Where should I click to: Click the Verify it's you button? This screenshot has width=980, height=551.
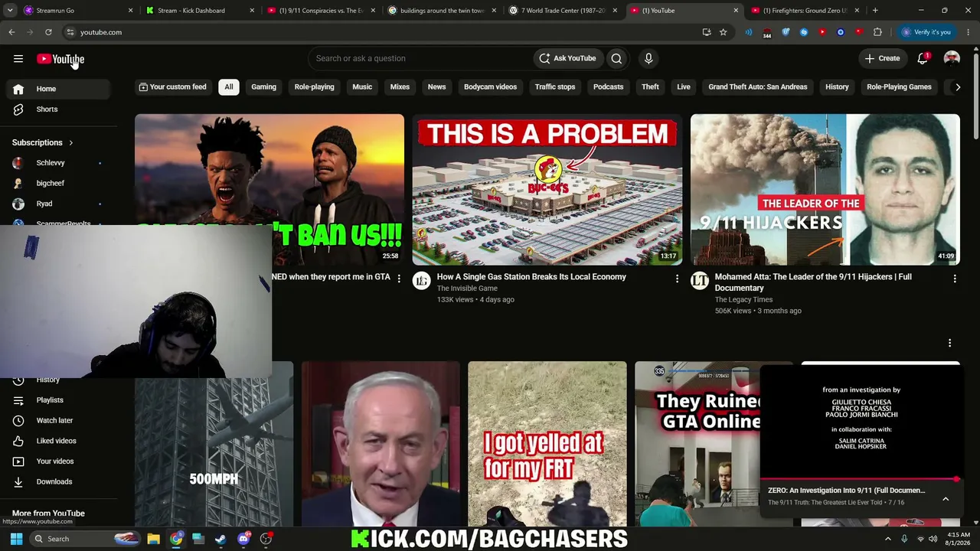tap(926, 32)
